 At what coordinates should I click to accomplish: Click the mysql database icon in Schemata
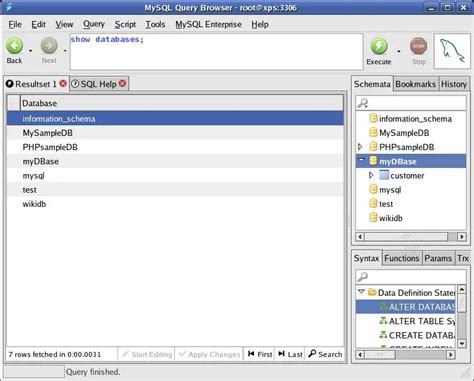click(x=373, y=189)
